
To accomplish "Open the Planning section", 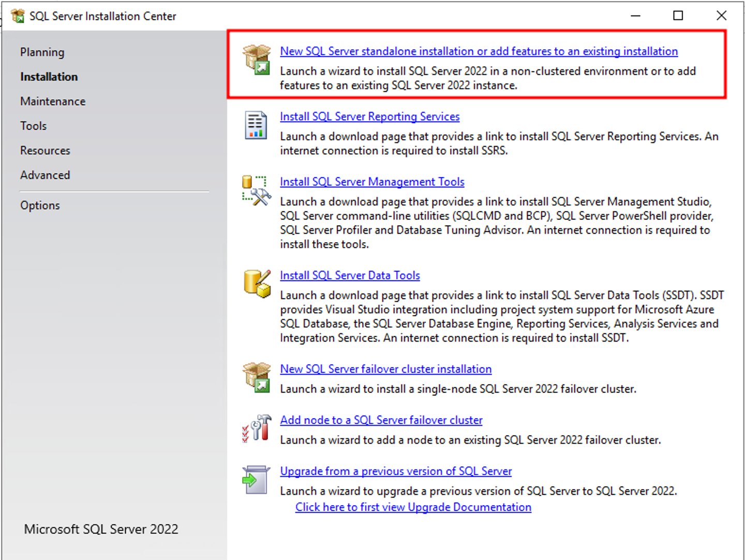I will [x=42, y=52].
